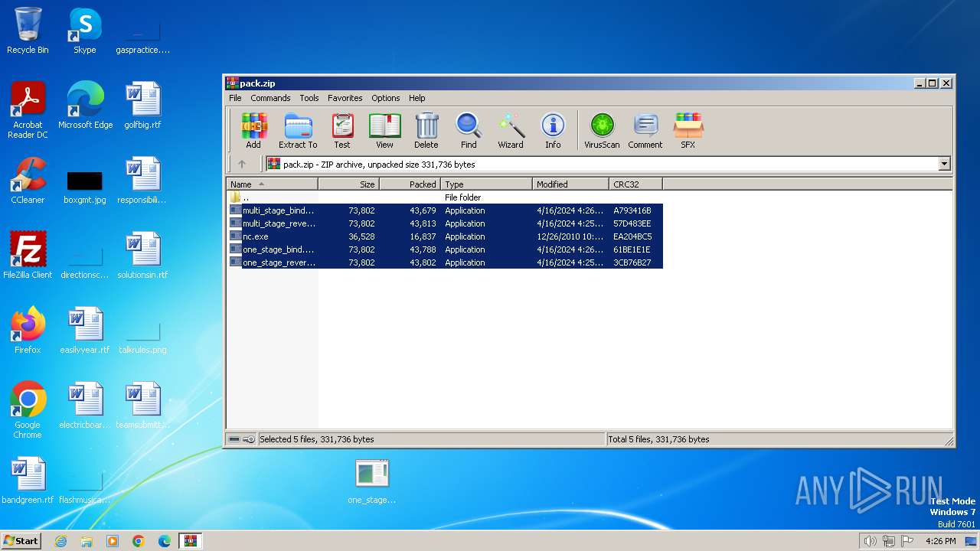Viewport: 980px width, 551px height.
Task: Select the one_stage_bind file row
Action: tap(444, 249)
